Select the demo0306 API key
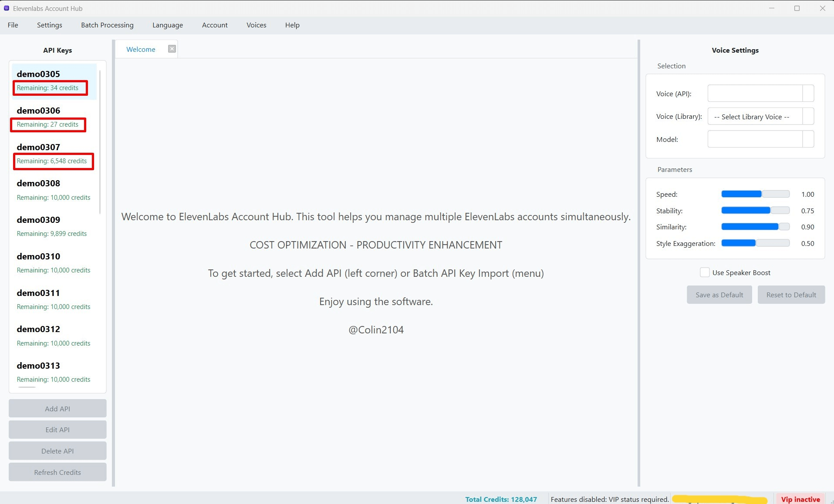This screenshot has width=834, height=504. click(54, 118)
